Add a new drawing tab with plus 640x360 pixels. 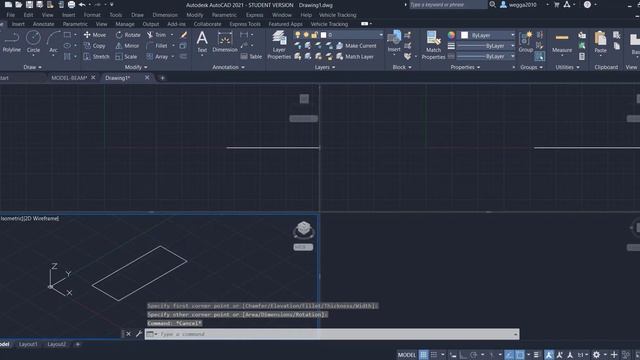(162, 78)
